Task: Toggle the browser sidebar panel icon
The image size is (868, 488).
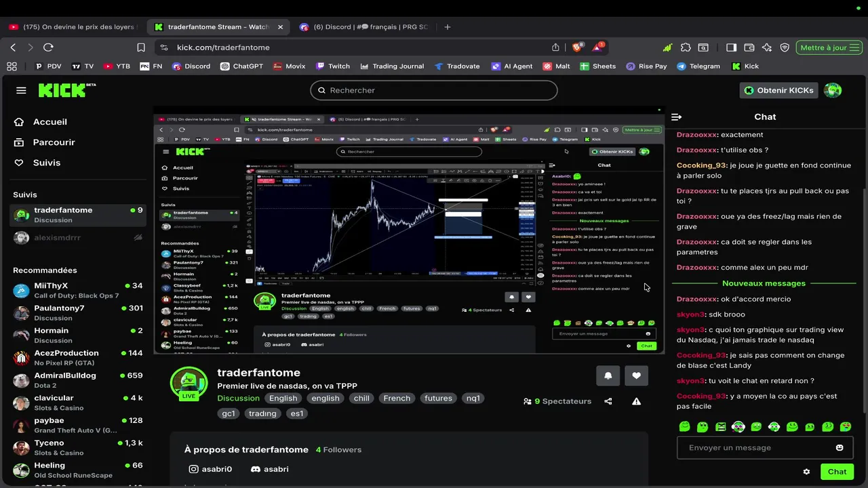Action: [731, 47]
